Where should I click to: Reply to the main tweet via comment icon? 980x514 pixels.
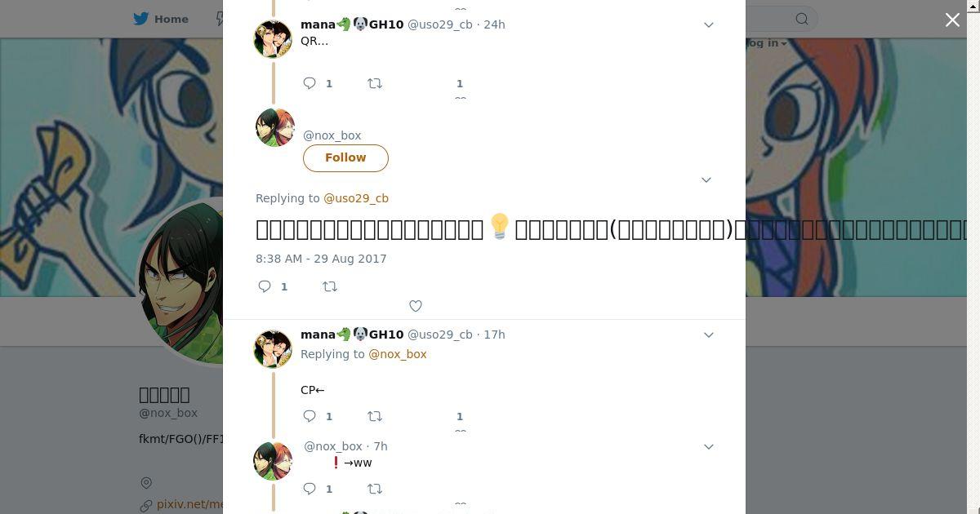click(265, 286)
